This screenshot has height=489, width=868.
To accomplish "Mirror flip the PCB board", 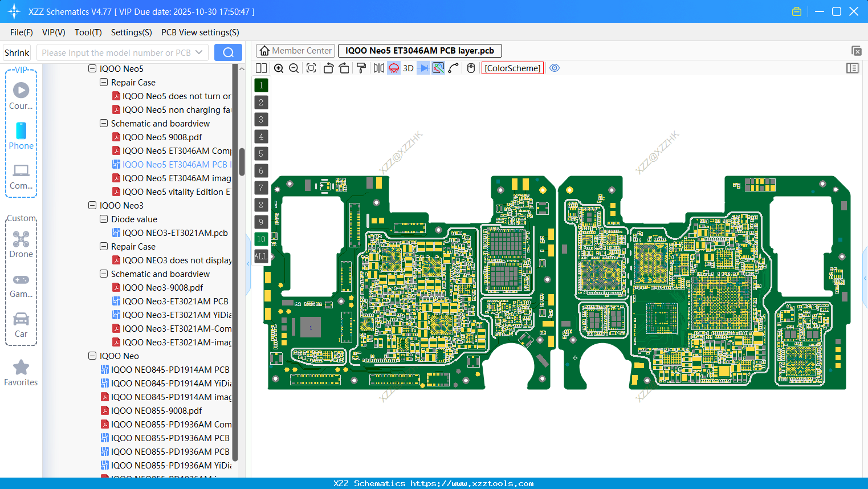I will tap(379, 68).
